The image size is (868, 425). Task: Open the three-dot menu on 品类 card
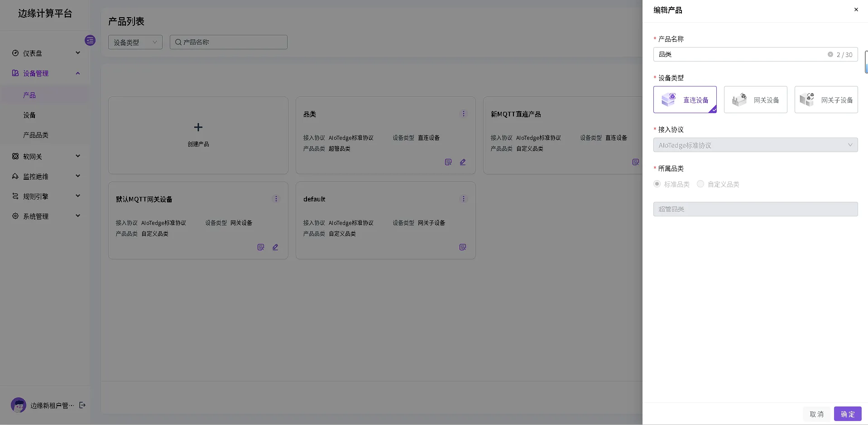click(463, 114)
